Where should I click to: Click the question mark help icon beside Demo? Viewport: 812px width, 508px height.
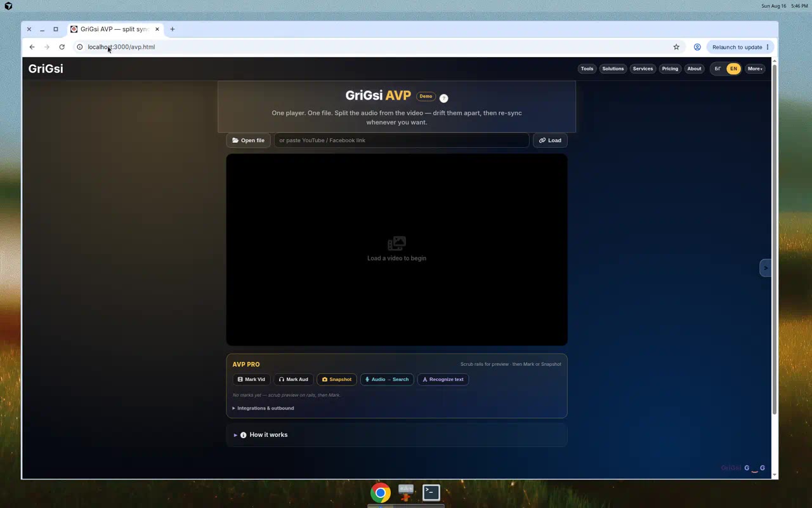[x=443, y=98]
